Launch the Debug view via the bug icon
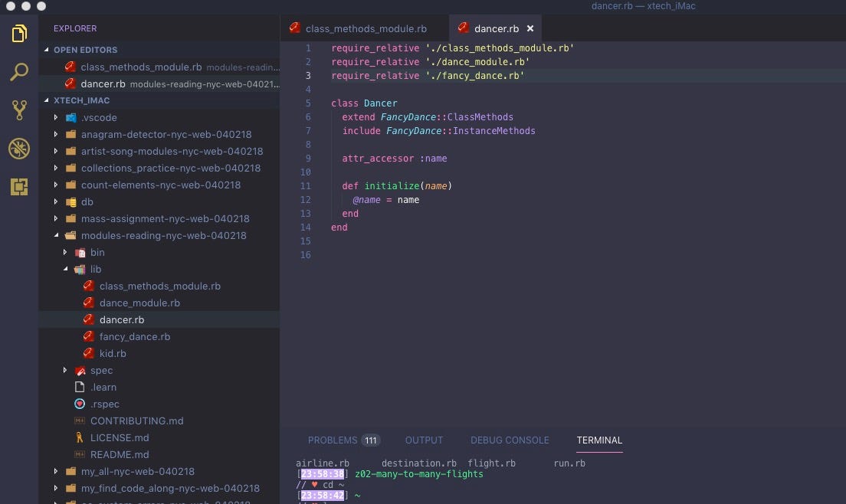Image resolution: width=846 pixels, height=504 pixels. [x=18, y=148]
